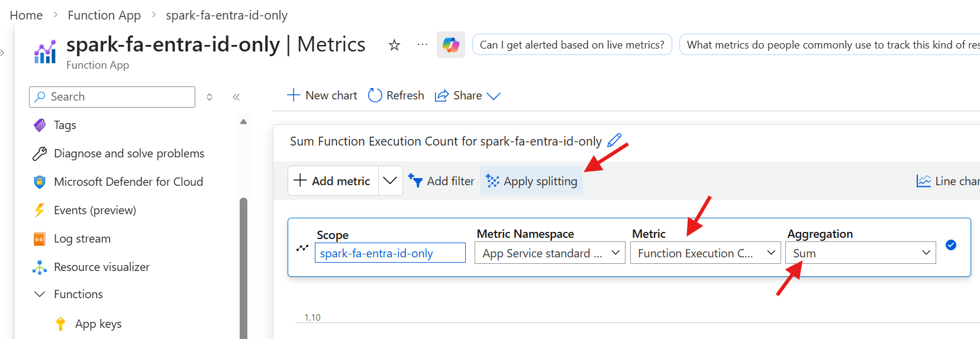
Task: Click the Log stream orange icon
Action: pyautogui.click(x=40, y=239)
